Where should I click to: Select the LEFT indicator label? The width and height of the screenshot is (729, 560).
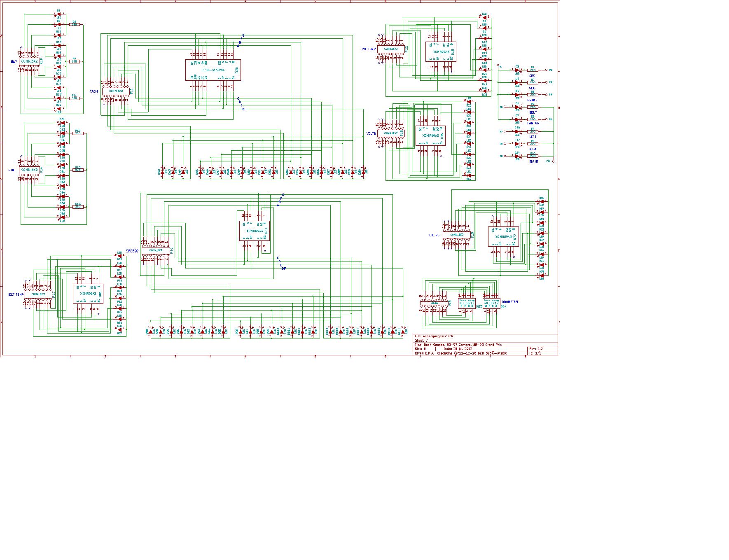coord(533,137)
